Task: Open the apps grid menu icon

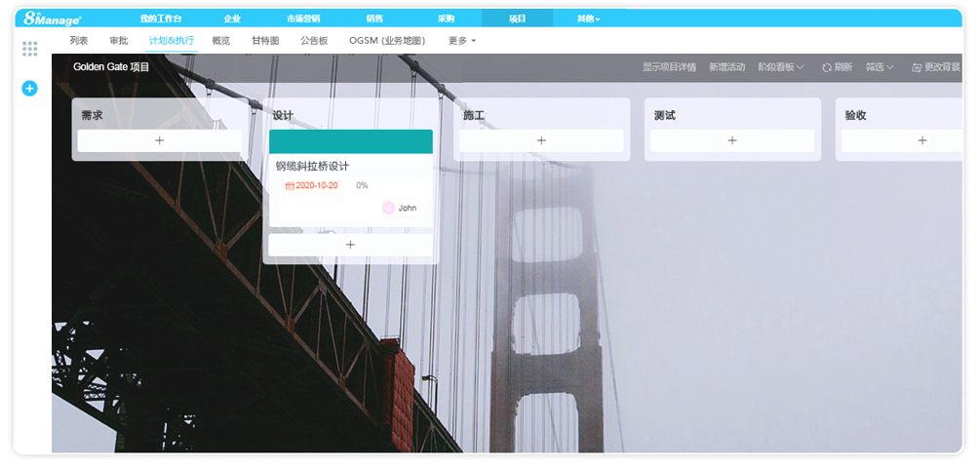Action: tap(29, 49)
